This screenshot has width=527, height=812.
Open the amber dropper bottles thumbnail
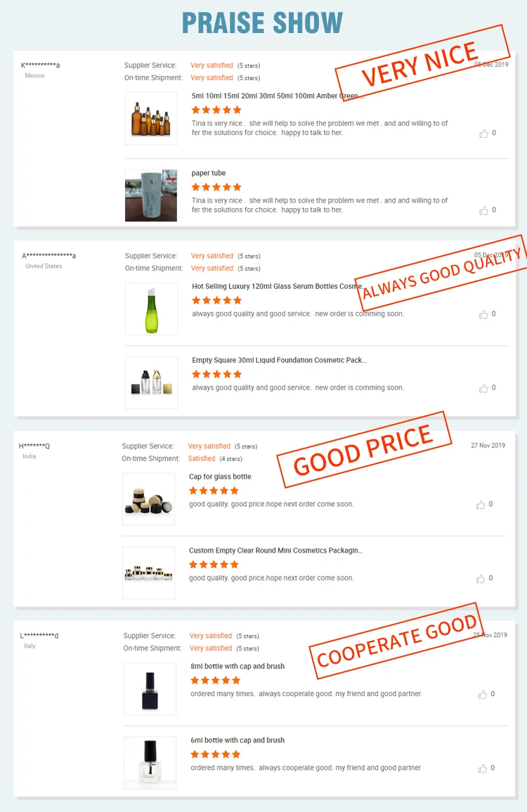[150, 119]
